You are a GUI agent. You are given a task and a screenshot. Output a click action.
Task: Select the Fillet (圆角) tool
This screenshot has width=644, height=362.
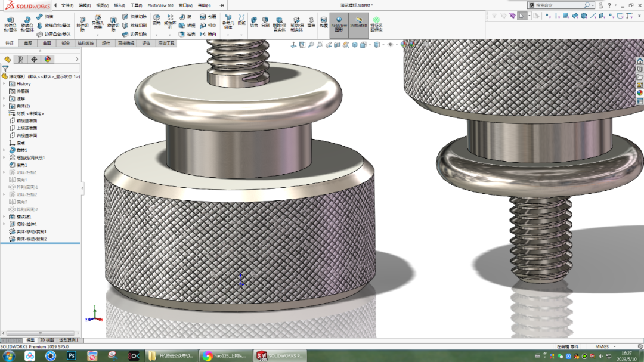[x=156, y=20]
